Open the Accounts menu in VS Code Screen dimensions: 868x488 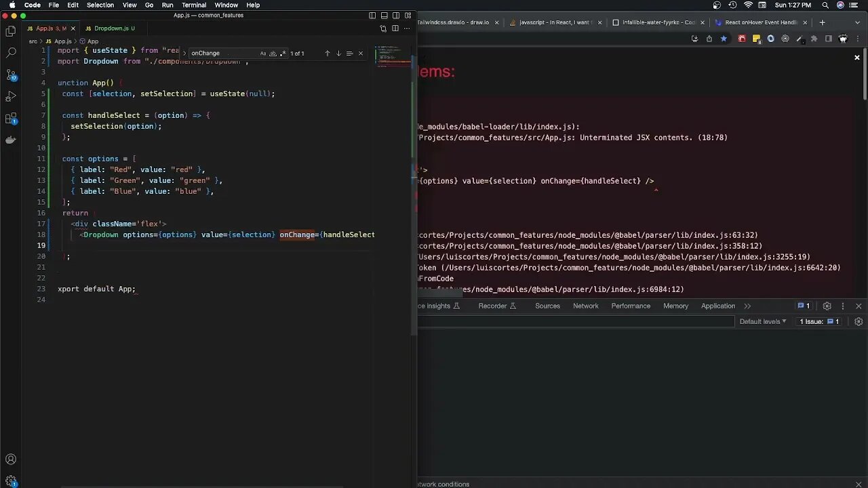pyautogui.click(x=11, y=460)
